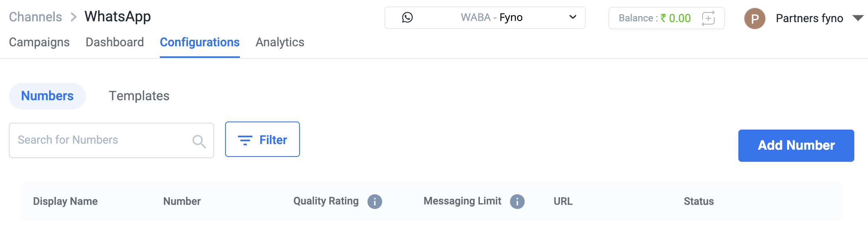Click the WhatsApp logo icon
This screenshot has width=868, height=231.
[407, 18]
